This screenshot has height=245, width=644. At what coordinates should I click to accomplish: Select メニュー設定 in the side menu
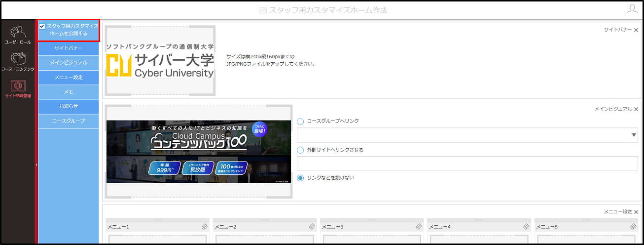coord(69,78)
